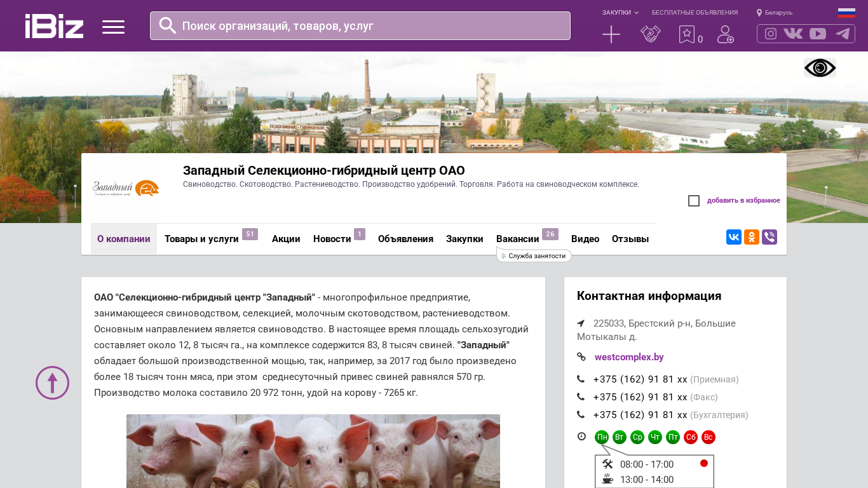868x488 pixels.
Task: Click the address arrow icon in contacts
Action: coord(581,323)
